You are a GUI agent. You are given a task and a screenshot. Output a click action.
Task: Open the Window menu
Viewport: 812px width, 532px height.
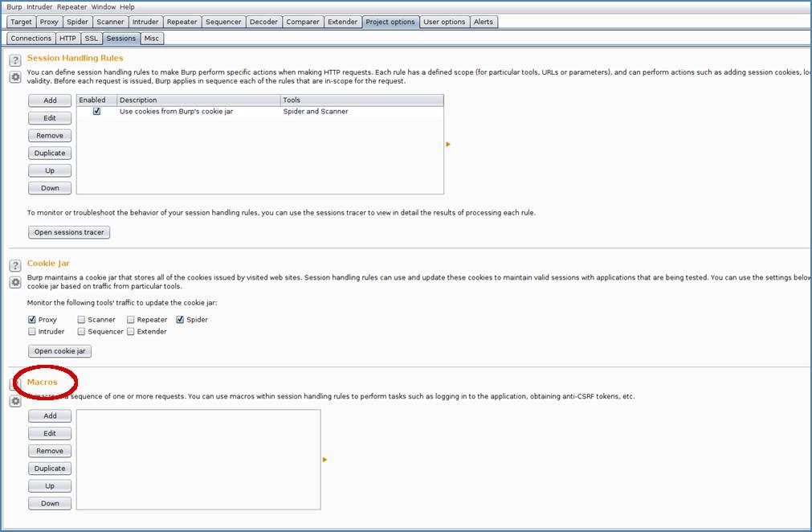(x=104, y=6)
